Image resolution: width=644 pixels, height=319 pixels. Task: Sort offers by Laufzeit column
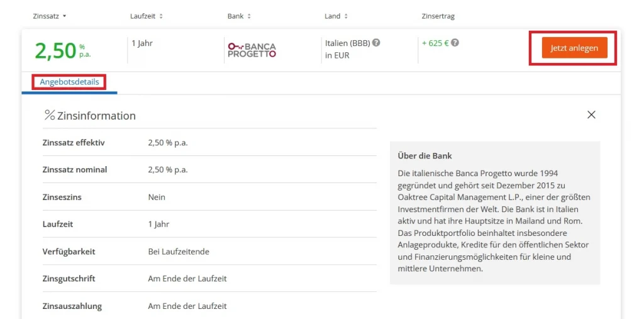(146, 16)
